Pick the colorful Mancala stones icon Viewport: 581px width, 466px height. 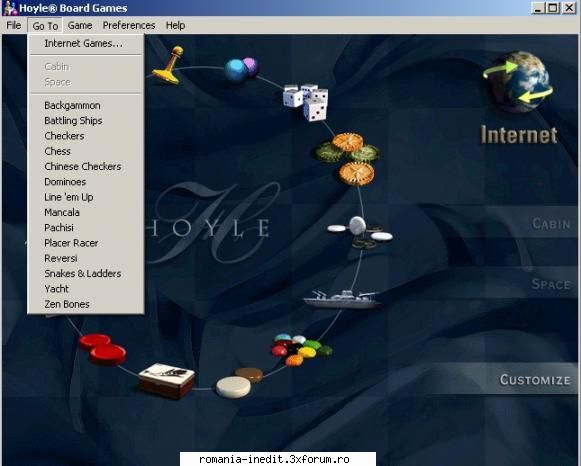pos(302,349)
